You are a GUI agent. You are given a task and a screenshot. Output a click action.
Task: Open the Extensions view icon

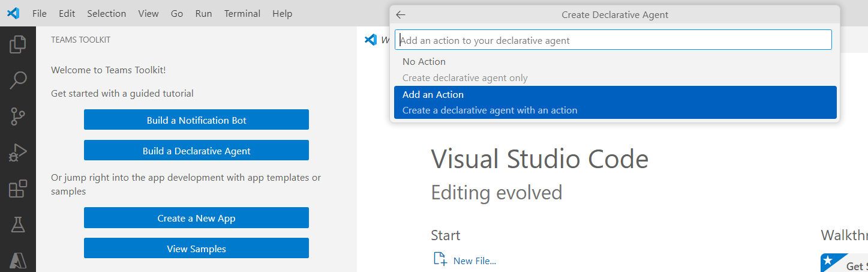click(x=18, y=189)
